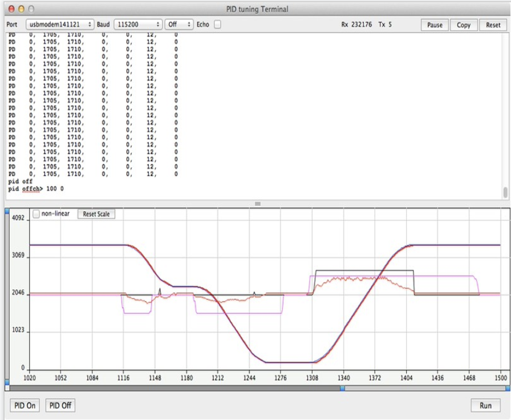
Task: Click the split pane divider grip
Action: pos(257,204)
